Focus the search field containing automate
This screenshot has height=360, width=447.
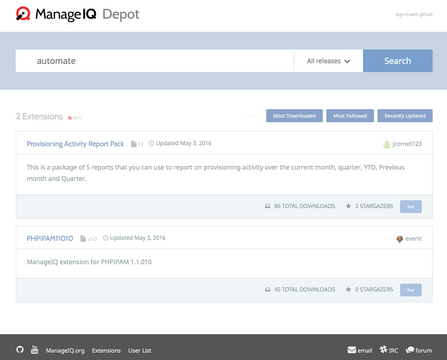coord(155,61)
